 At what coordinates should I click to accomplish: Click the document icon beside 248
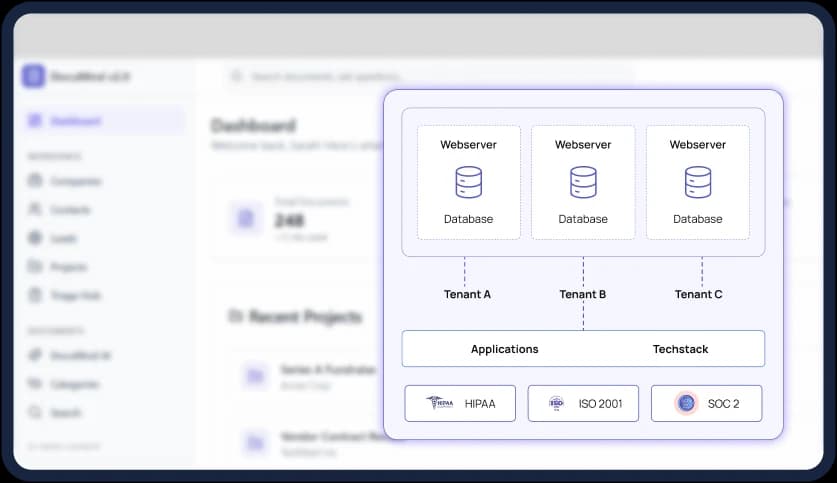pyautogui.click(x=246, y=218)
